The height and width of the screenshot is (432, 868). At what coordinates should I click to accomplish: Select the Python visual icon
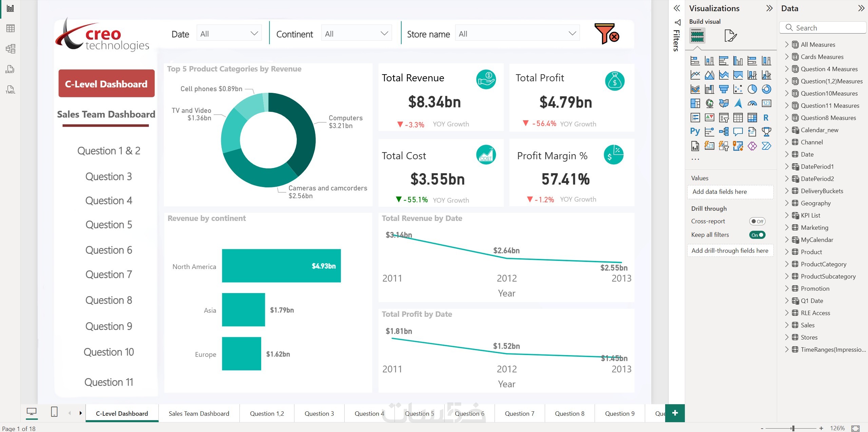point(695,131)
